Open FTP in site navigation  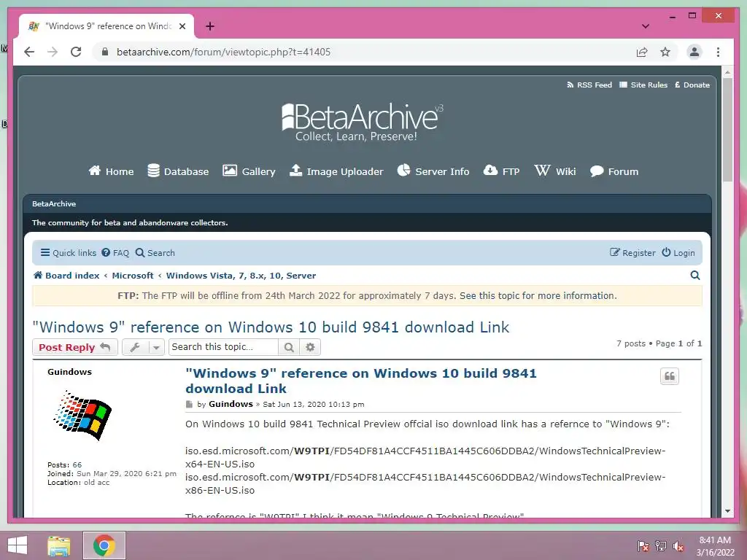coord(501,171)
